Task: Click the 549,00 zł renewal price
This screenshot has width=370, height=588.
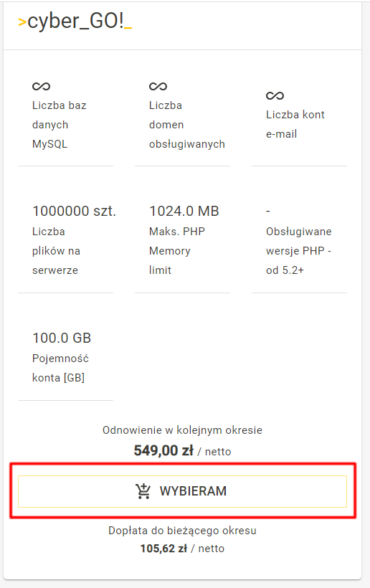Action: click(x=163, y=450)
